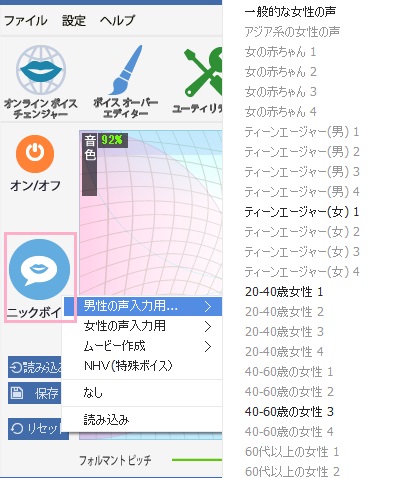Select 女の赤ちゃん 2 voice
Image resolution: width=399 pixels, height=478 pixels.
point(281,72)
